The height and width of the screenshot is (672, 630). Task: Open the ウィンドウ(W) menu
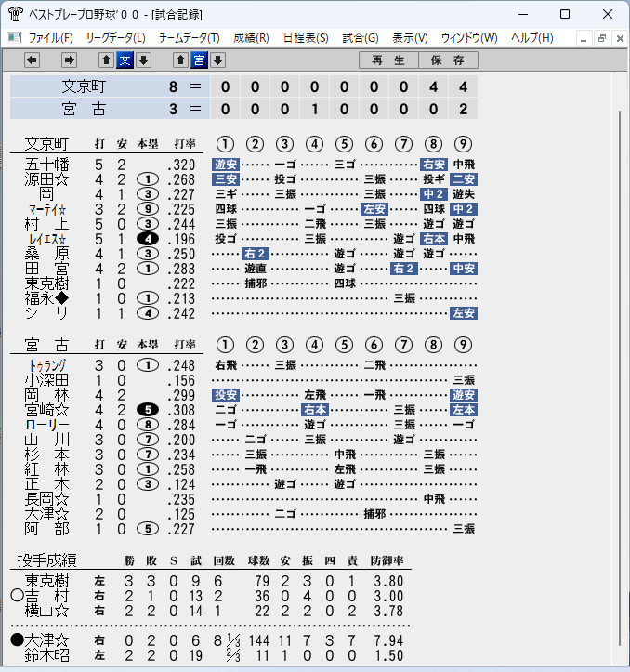coord(469,38)
